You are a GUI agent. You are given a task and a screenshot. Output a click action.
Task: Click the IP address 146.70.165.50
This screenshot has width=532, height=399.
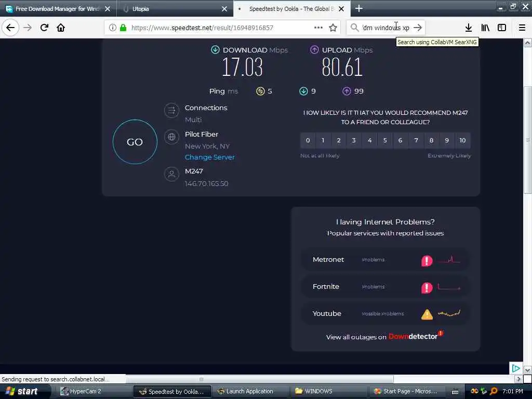tap(206, 183)
